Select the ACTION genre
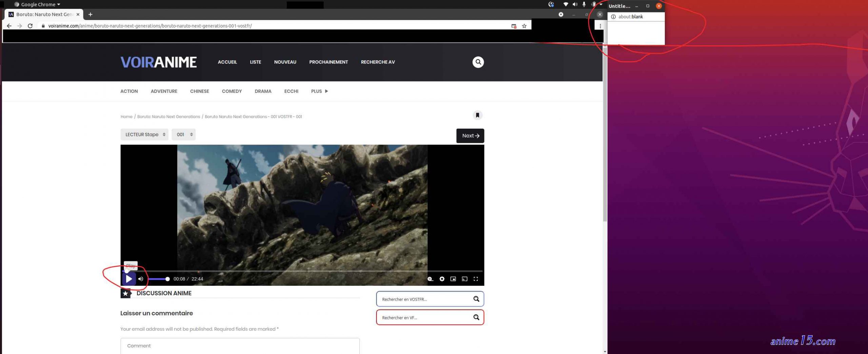 tap(129, 91)
